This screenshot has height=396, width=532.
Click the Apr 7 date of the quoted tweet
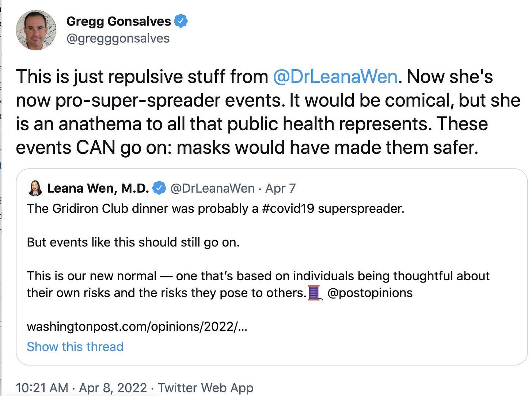point(280,188)
